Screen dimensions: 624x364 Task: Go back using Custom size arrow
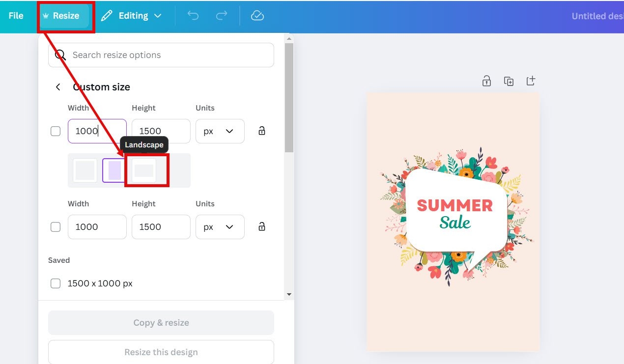click(58, 87)
